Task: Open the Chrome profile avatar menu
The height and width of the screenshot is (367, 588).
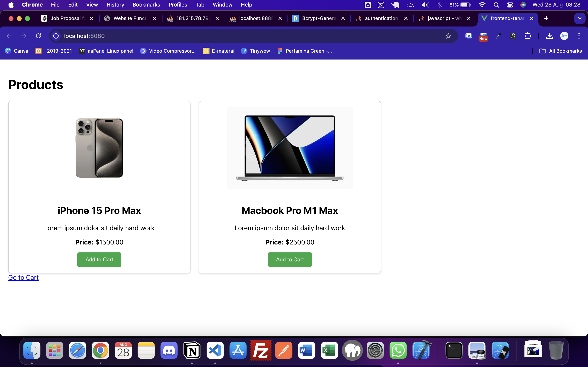Action: (x=564, y=36)
